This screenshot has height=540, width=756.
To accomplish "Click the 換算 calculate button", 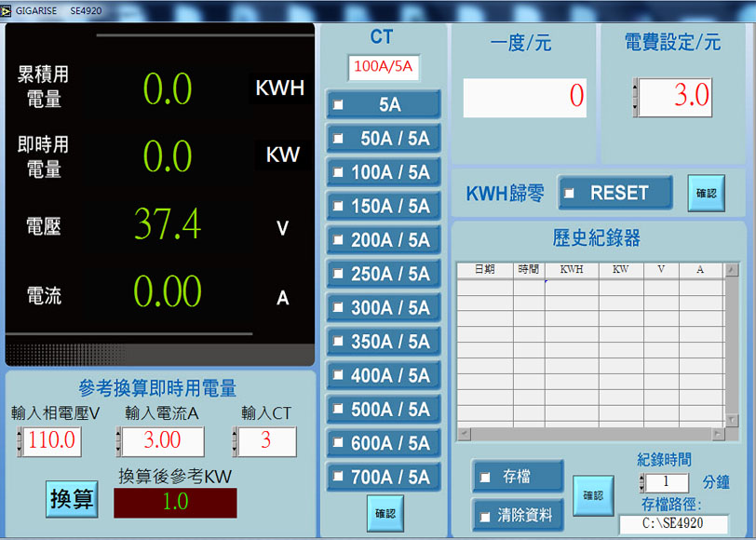I will click(72, 499).
